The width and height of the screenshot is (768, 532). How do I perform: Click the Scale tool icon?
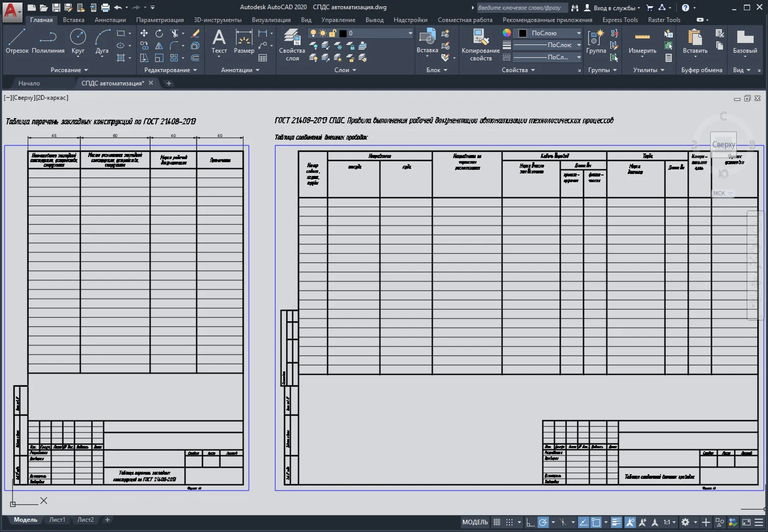(x=159, y=58)
